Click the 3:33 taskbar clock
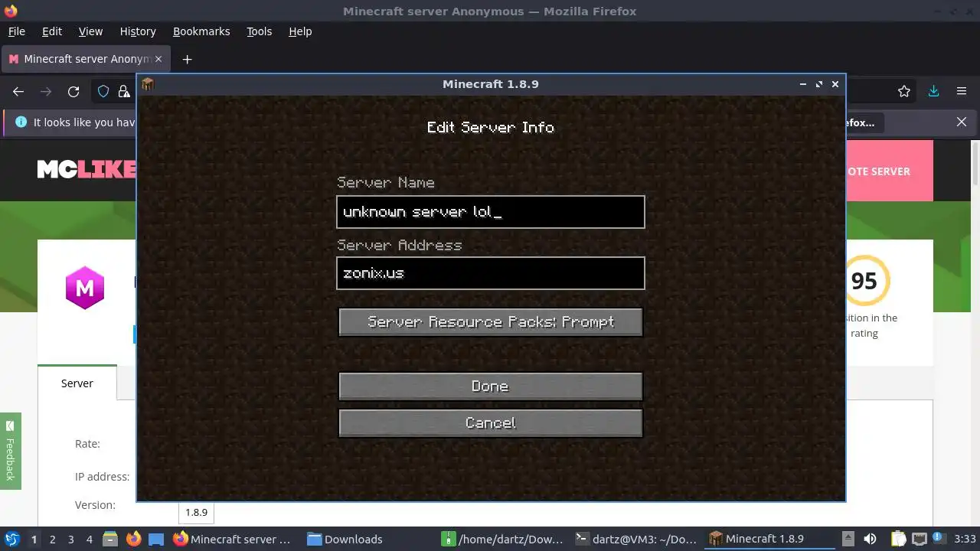980x551 pixels. click(965, 540)
